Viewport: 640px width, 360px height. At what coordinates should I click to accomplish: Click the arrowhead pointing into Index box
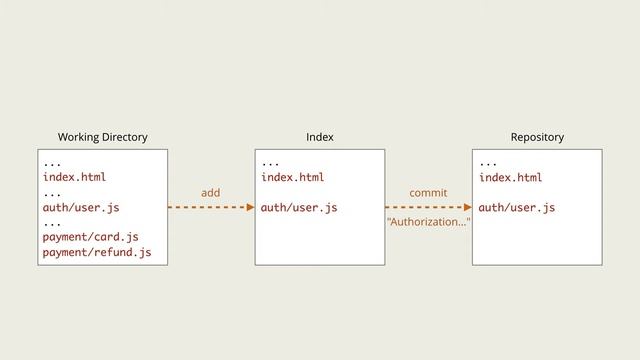click(251, 207)
